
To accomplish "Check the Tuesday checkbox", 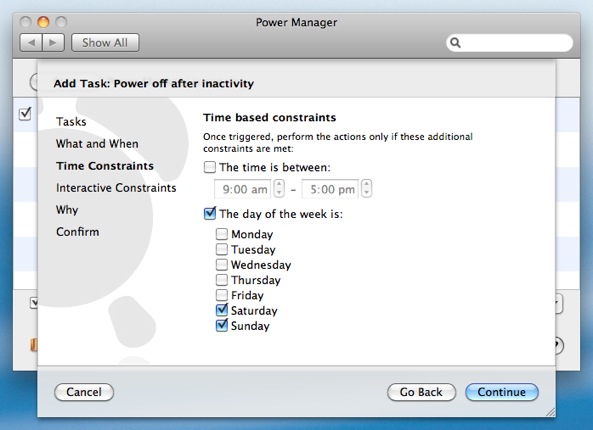I will (222, 249).
